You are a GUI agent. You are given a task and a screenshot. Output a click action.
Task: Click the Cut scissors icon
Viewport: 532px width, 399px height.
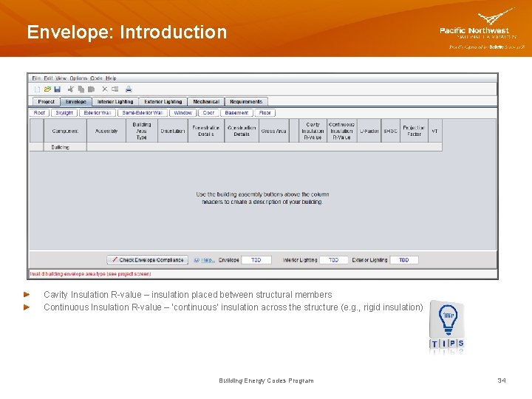[x=71, y=89]
